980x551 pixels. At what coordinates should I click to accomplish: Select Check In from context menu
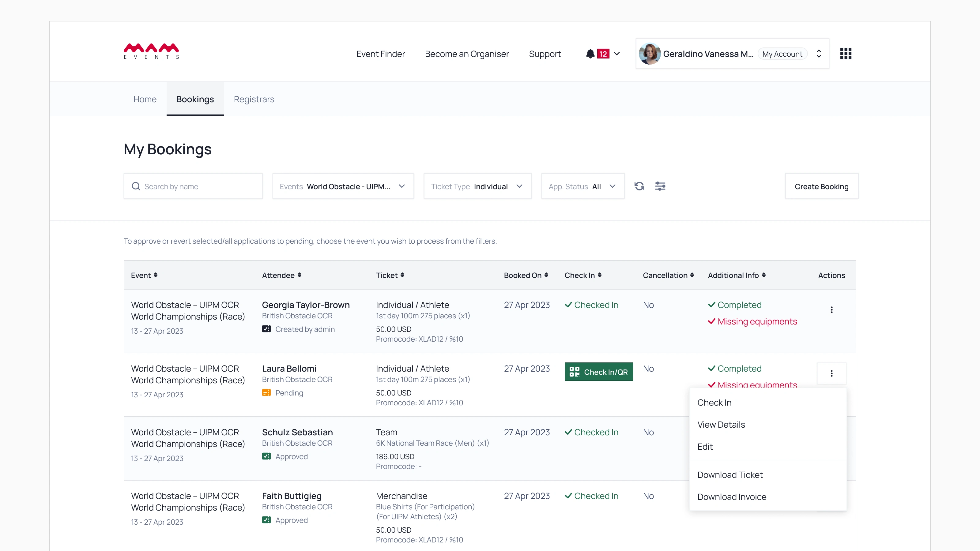[x=768, y=403]
